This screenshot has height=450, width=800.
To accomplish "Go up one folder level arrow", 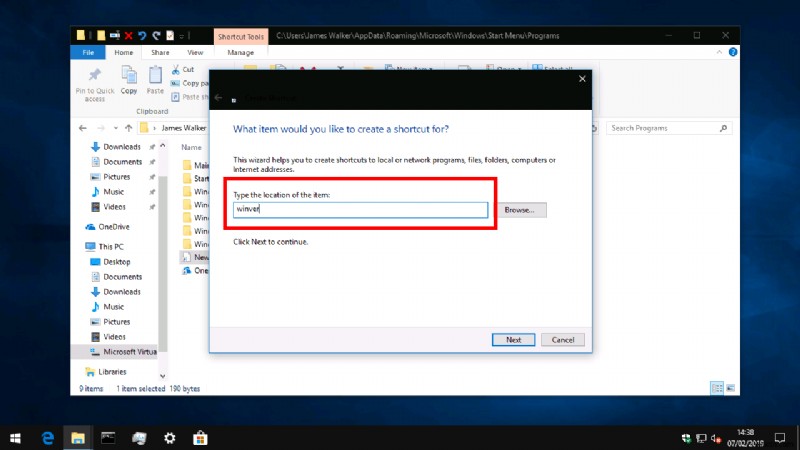I will pos(129,128).
